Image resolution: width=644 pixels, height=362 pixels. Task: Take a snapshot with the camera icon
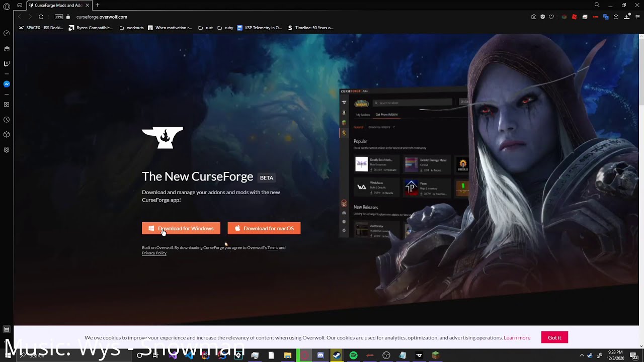point(534,17)
